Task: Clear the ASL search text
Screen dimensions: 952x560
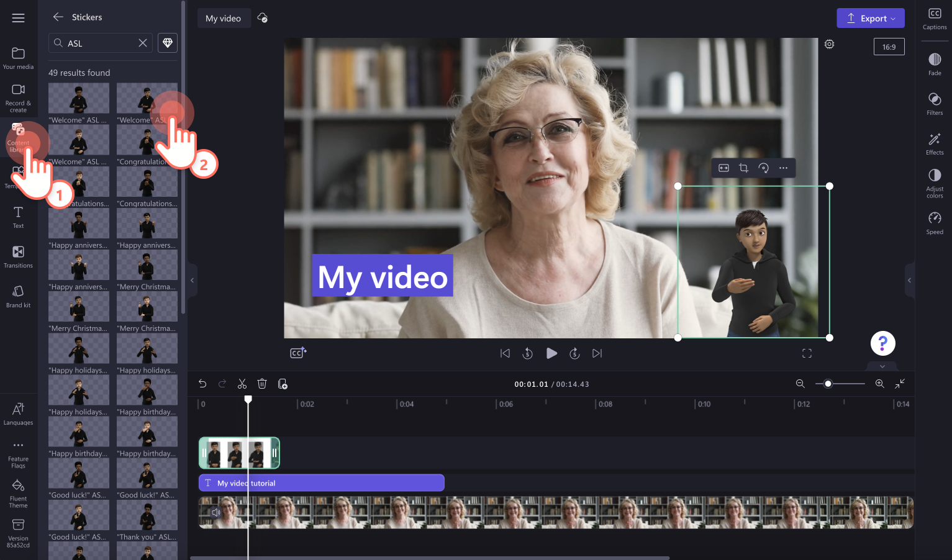Action: 143,43
